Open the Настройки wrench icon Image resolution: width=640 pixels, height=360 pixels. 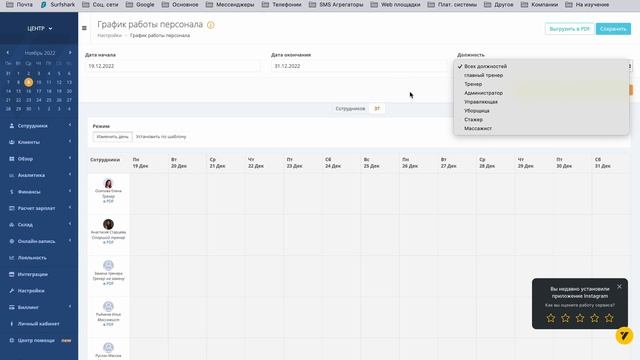(x=11, y=291)
